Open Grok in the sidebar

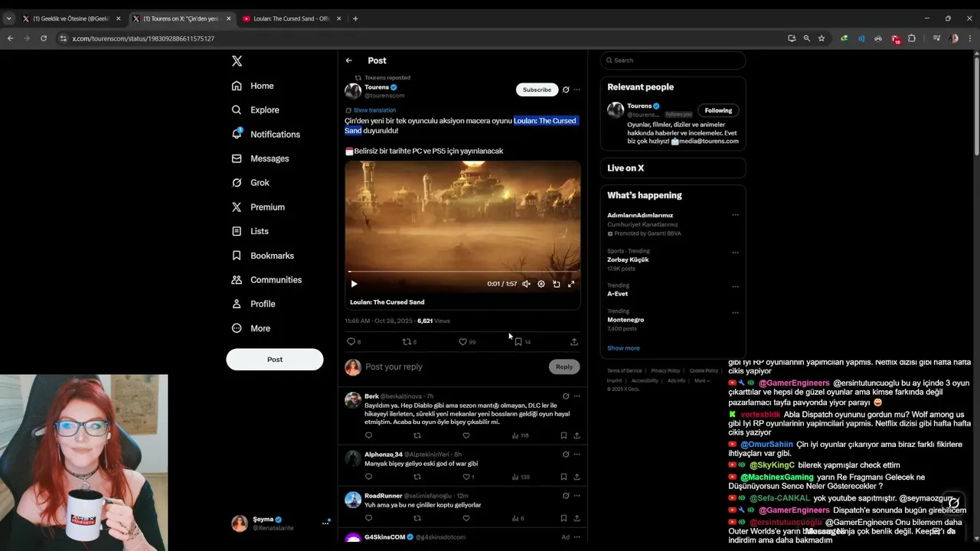250,183
